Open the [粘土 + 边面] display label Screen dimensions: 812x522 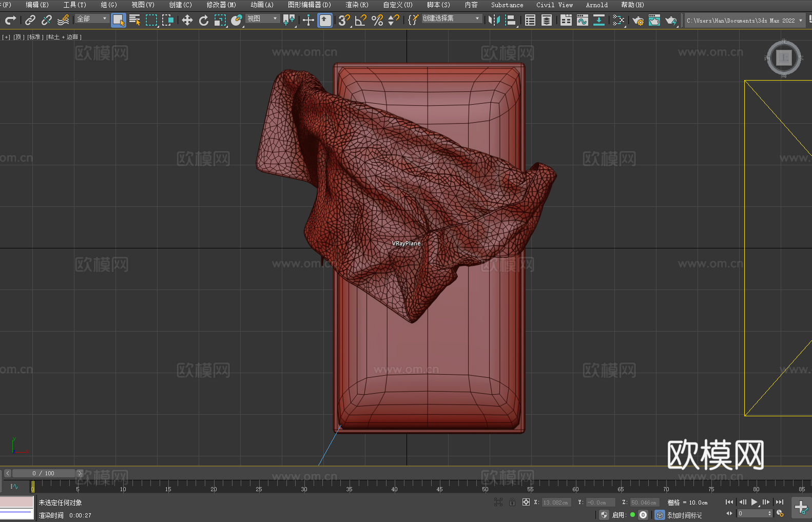(64, 37)
